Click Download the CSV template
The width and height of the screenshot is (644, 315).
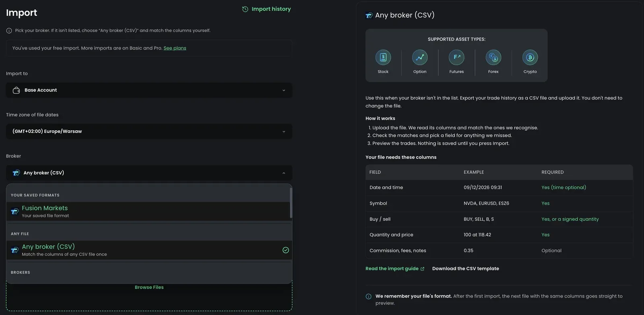pyautogui.click(x=466, y=269)
